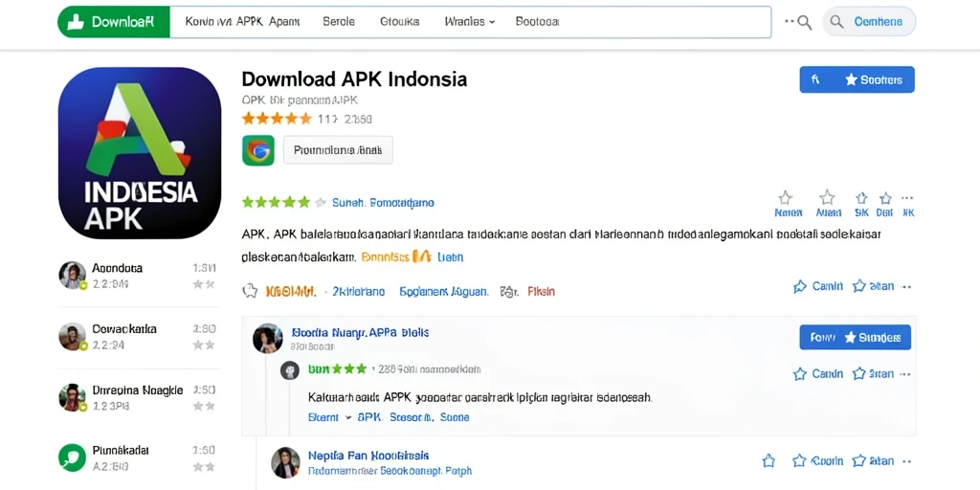The width and height of the screenshot is (980, 490).
Task: Open the Neptia Fan Kooosirasis name link
Action: [368, 456]
